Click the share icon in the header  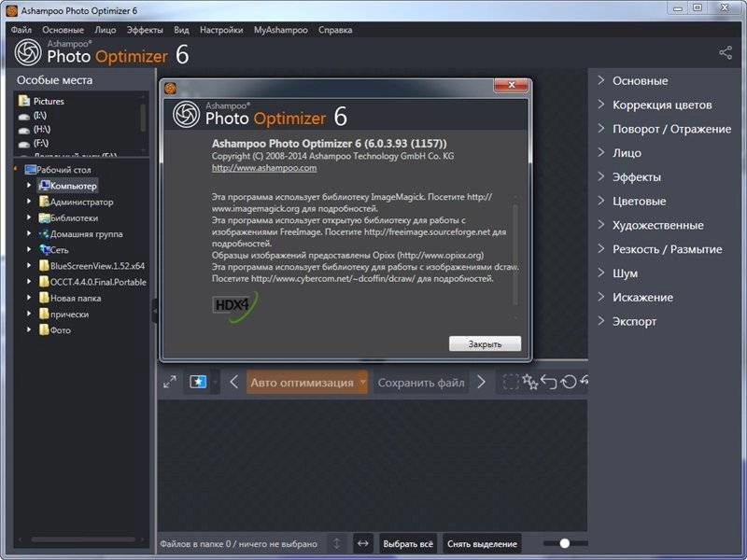[x=726, y=52]
